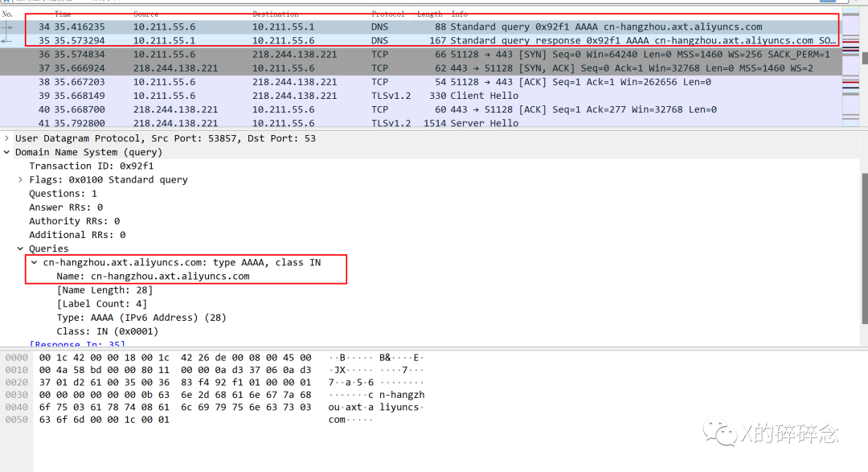Click the DNS request arrow marker on packet 34
This screenshot has width=868, height=472.
[8, 27]
